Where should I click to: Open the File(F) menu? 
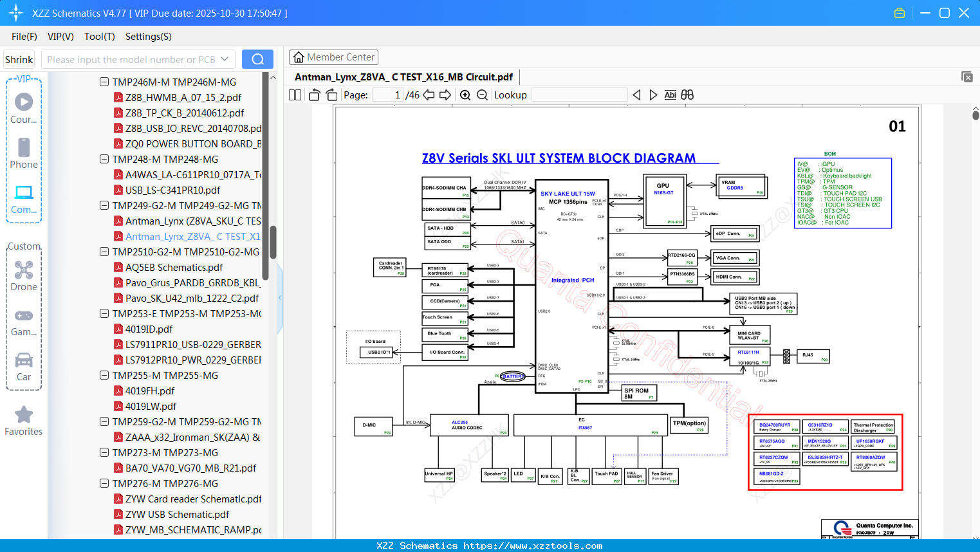coord(24,37)
